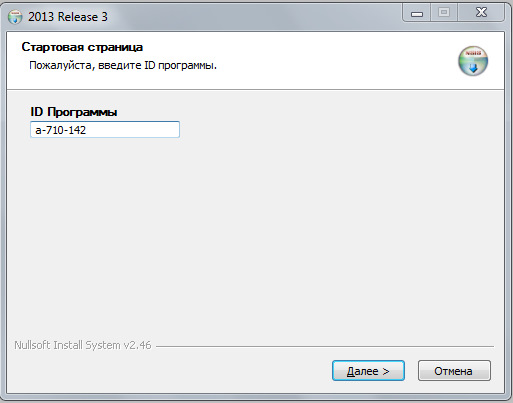Viewport: 513px width, 403px height.
Task: Place the cursor on the a-710-142 text
Action: pyautogui.click(x=61, y=130)
